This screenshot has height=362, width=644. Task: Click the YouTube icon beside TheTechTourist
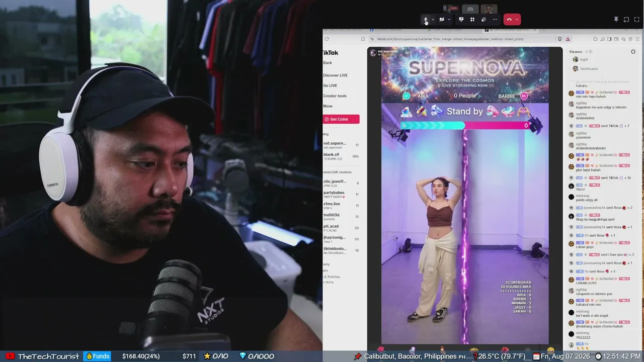tap(10, 356)
